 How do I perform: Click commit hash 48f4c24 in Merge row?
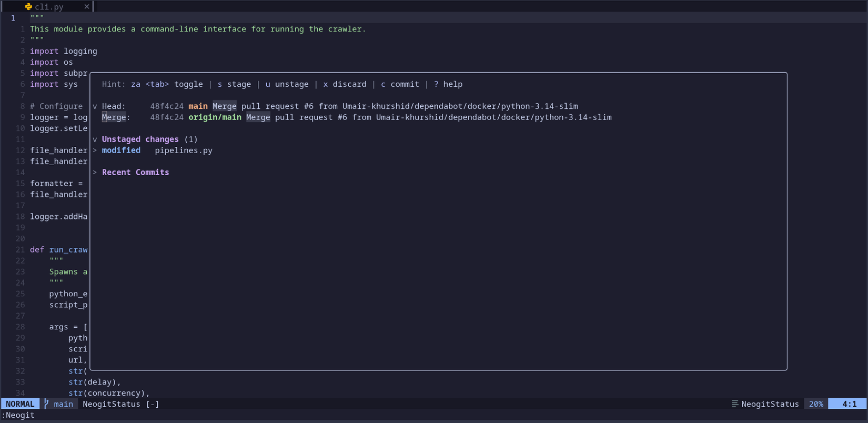(x=167, y=117)
